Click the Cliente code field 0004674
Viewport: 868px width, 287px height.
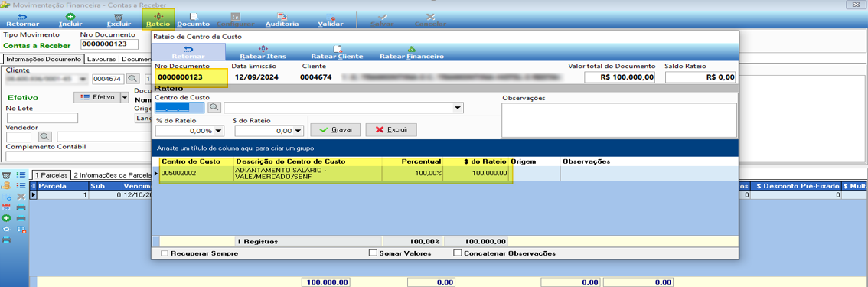point(108,79)
